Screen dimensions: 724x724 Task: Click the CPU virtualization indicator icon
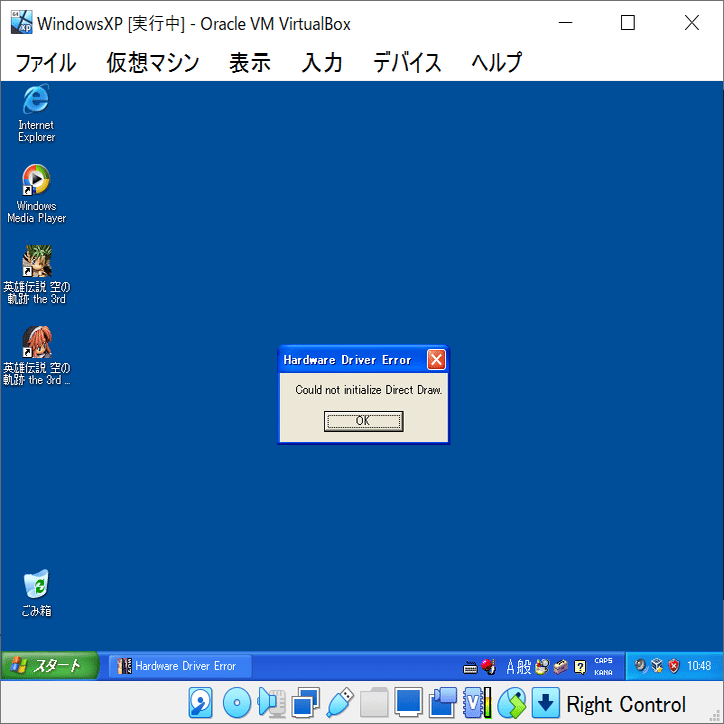(x=477, y=703)
